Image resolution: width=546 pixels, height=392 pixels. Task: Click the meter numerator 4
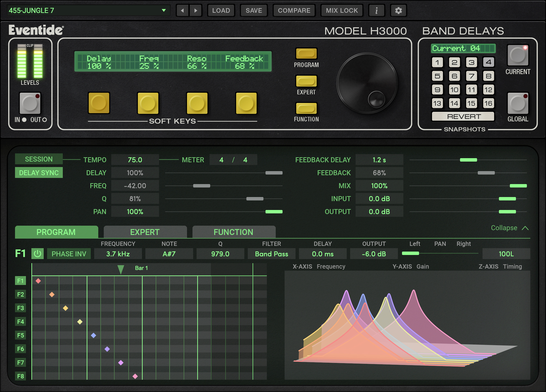(x=221, y=160)
